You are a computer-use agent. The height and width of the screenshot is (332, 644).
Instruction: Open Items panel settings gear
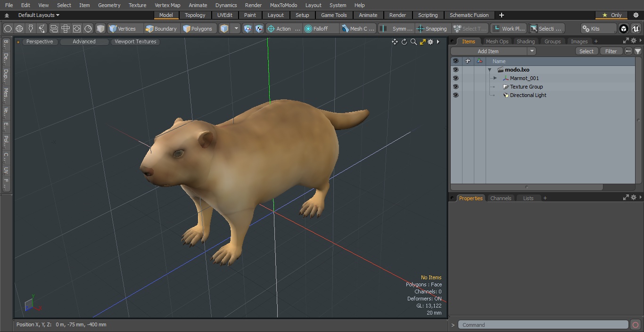[x=633, y=41]
